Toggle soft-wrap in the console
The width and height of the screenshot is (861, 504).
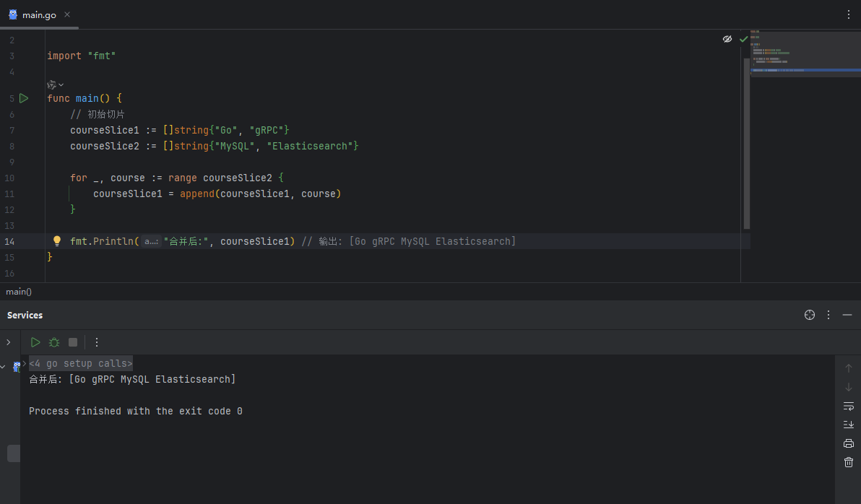click(849, 406)
